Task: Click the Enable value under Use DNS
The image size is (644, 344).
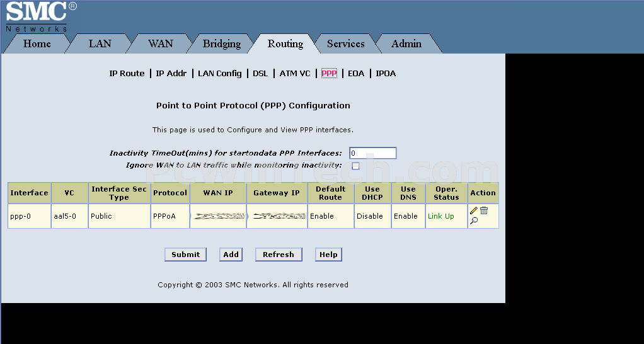Action: [x=405, y=216]
